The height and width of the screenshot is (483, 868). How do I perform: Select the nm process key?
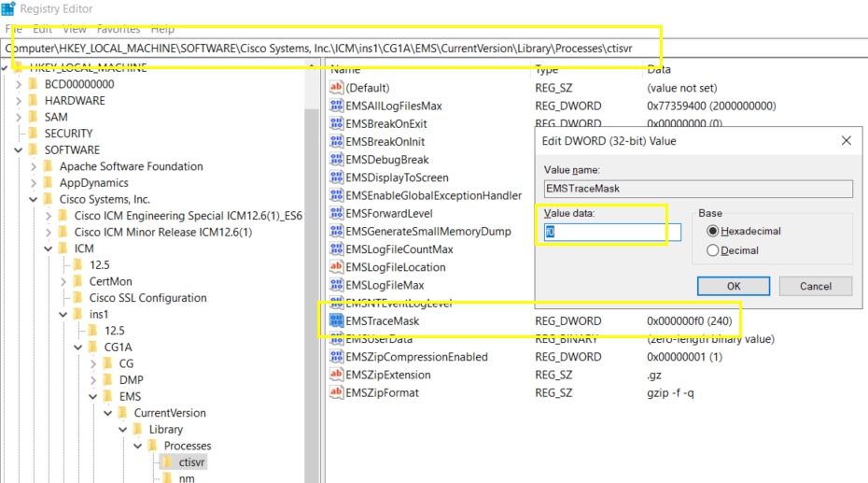187,478
